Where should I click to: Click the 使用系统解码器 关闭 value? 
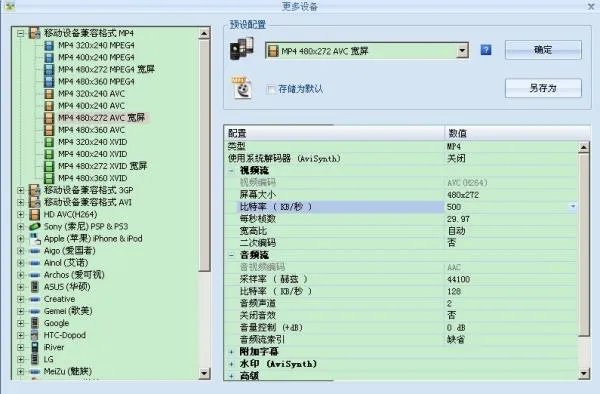coord(456,158)
